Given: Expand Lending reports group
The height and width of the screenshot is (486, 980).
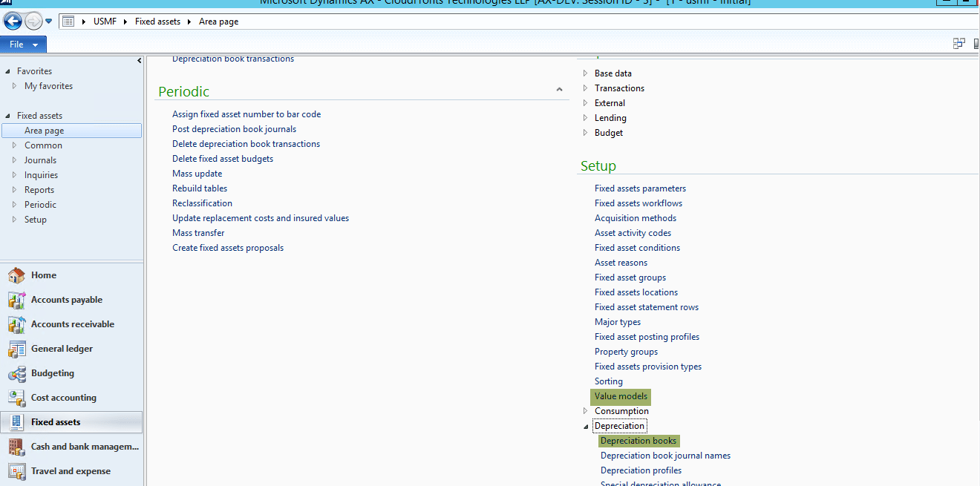Looking at the screenshot, I should [585, 118].
